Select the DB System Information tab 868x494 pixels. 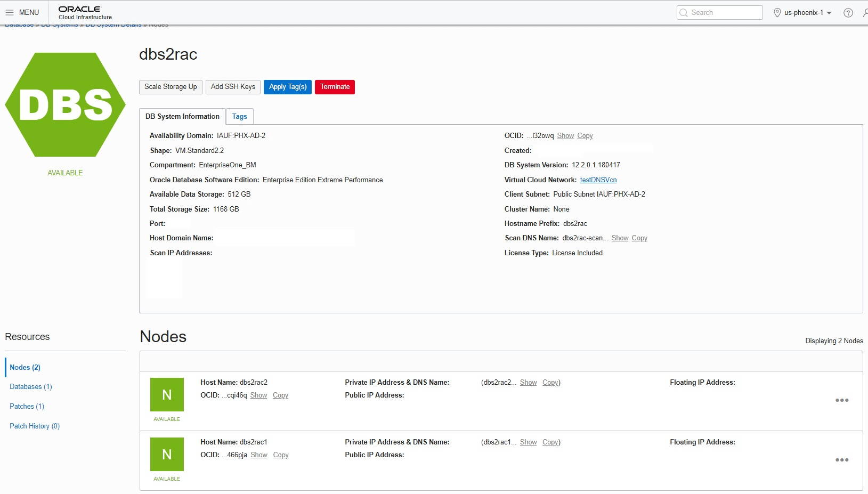[182, 117]
